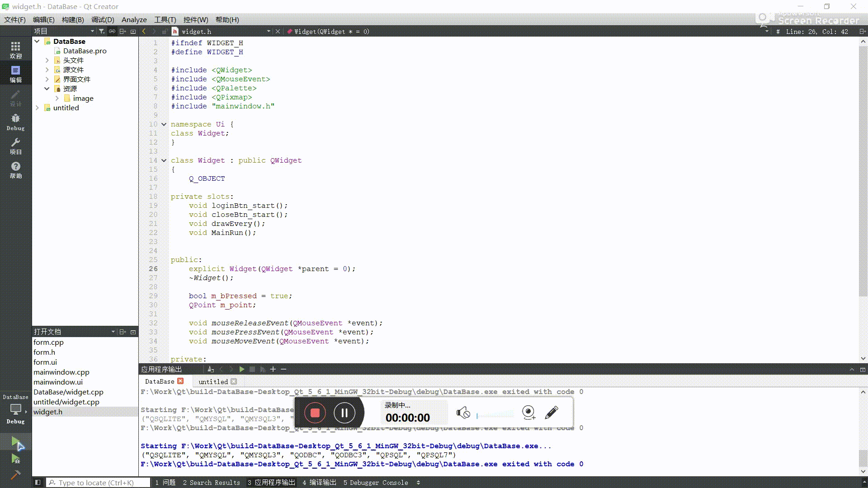Filter project tree with funnel icon
Image resolution: width=868 pixels, height=488 pixels.
101,31
